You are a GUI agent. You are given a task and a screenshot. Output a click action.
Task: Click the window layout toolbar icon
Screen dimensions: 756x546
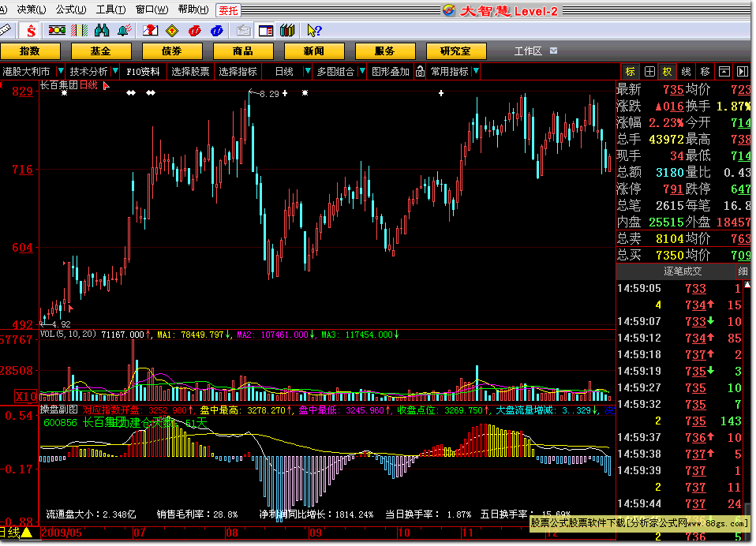coord(266,31)
